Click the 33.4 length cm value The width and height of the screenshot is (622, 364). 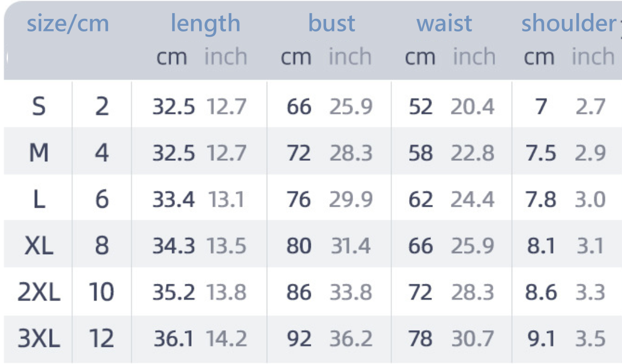174,199
